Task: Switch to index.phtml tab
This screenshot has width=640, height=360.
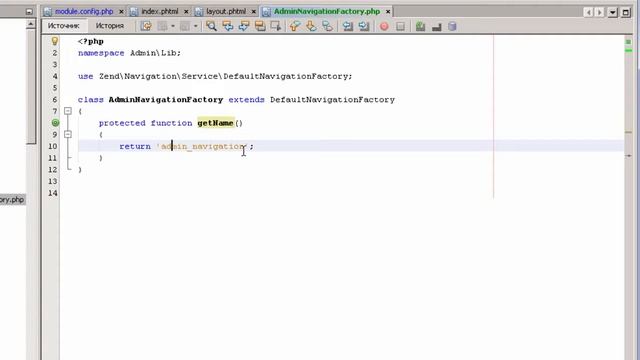Action: tap(160, 11)
